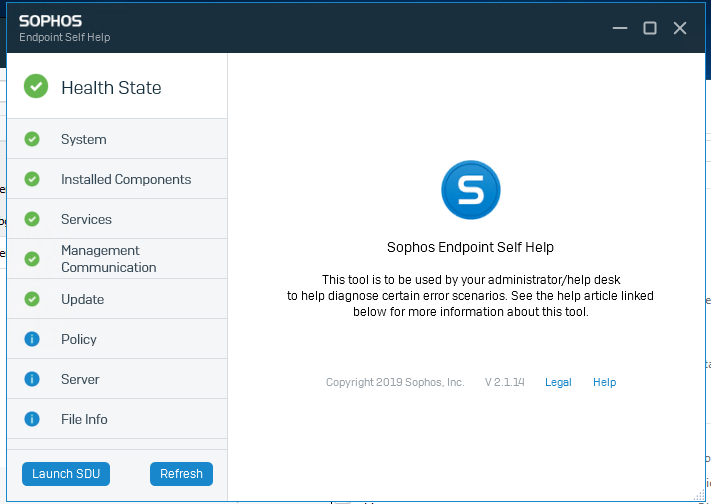
Task: Click the blue info icon beside Server
Action: tap(32, 379)
